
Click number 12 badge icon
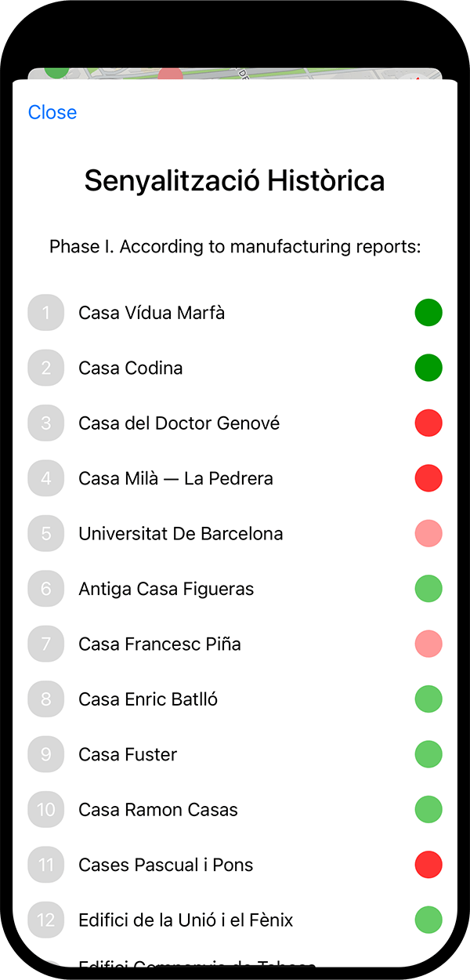pos(46,920)
